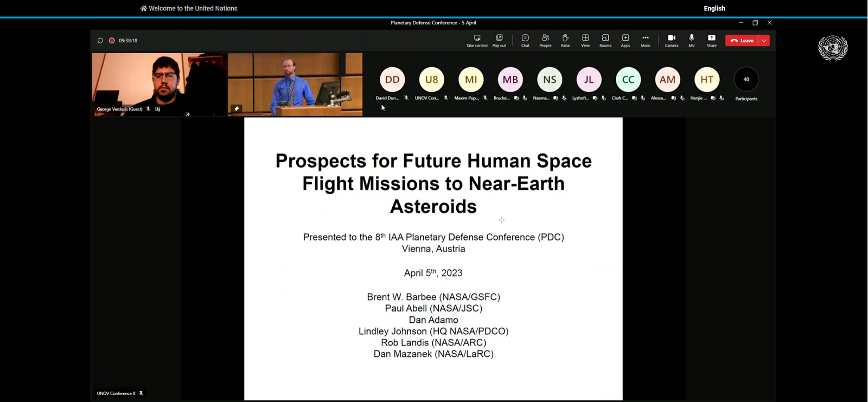This screenshot has height=402, width=868.
Task: Select David Dun... DD participant avatar
Action: pos(392,79)
